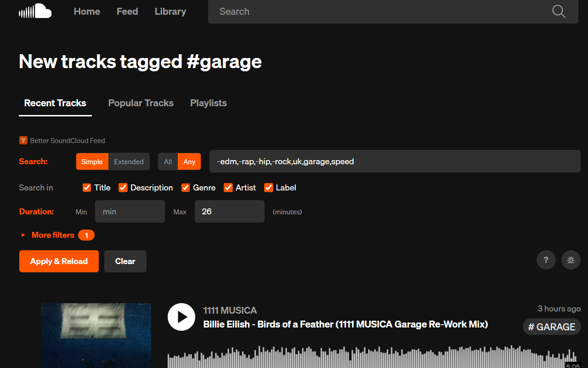Switch to Popular Tracks tab
The height and width of the screenshot is (368, 588).
(141, 103)
